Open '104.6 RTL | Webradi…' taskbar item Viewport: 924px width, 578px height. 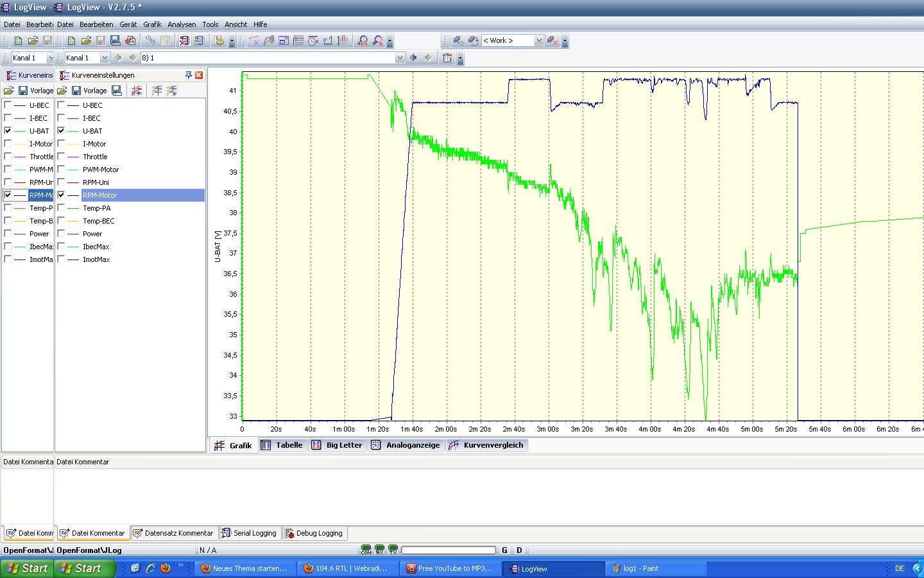(348, 568)
